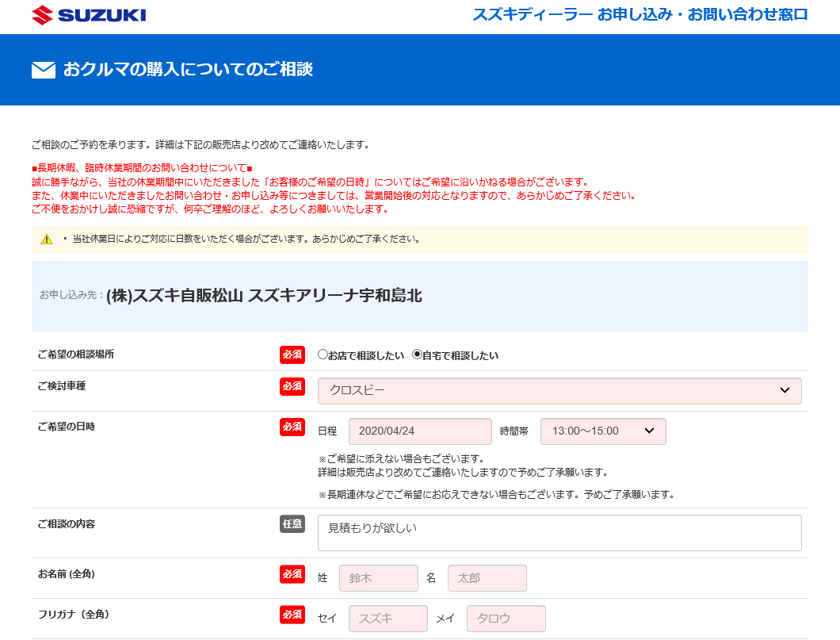This screenshot has height=640, width=840.
Task: Open the 時間帯 dropdown showing 13:00〜15:00
Action: click(603, 431)
